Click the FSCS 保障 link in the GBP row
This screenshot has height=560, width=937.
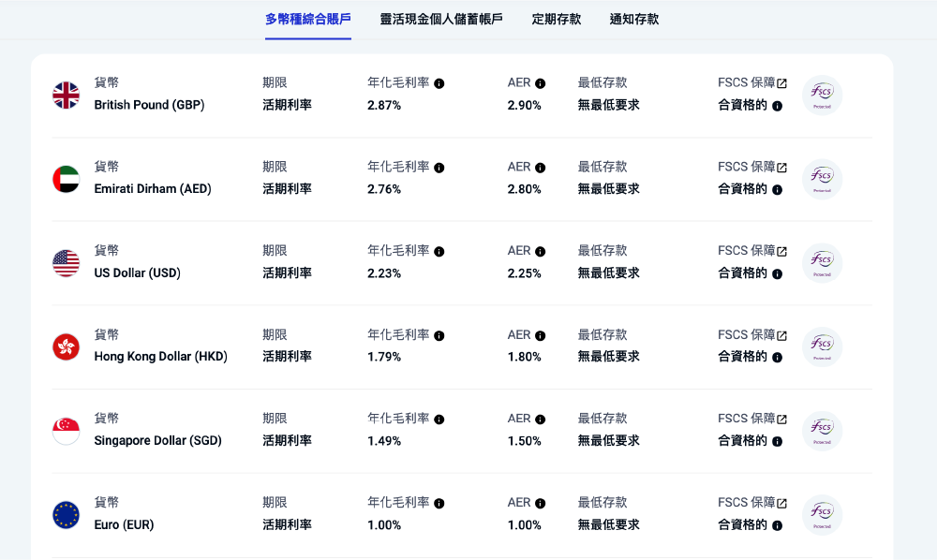coord(745,82)
